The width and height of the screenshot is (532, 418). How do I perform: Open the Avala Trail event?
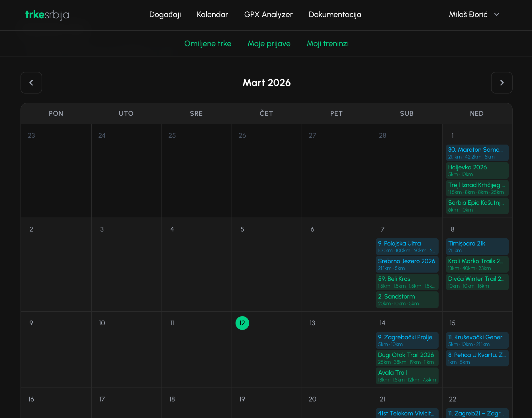tap(407, 376)
